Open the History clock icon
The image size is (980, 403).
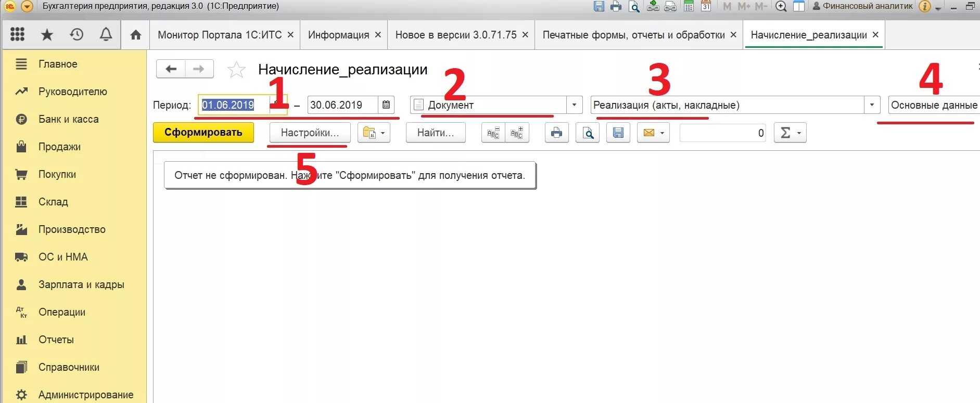(x=77, y=35)
